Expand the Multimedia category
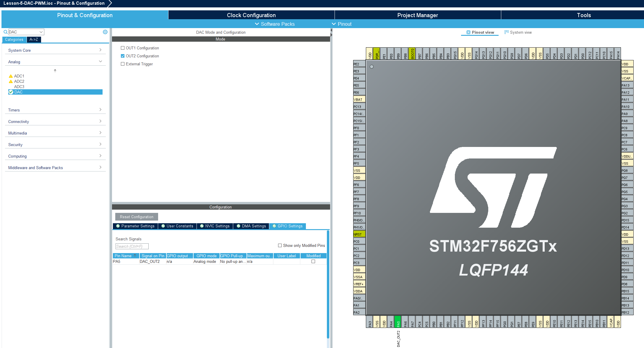The height and width of the screenshot is (348, 644). 55,133
